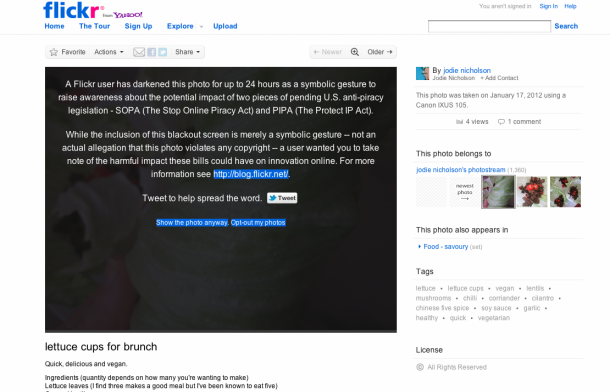Open the newest photo placeholder thumbnail

point(465,192)
